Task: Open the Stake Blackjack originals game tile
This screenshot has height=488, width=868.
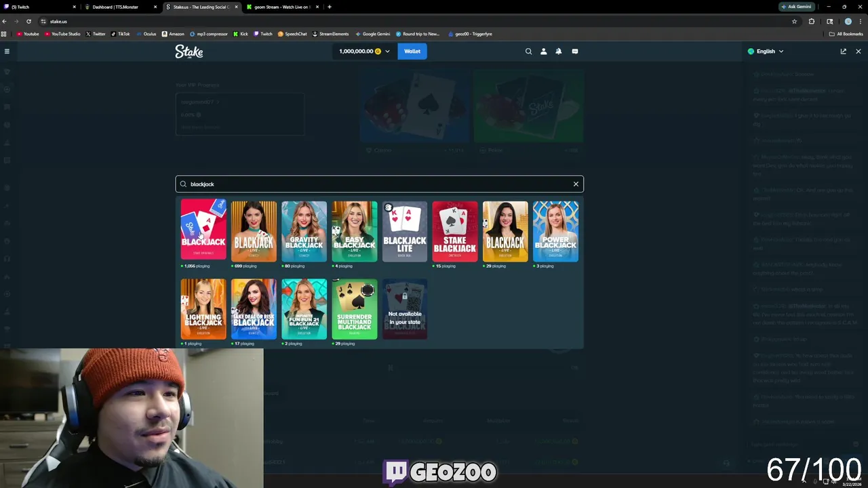Action: point(203,230)
